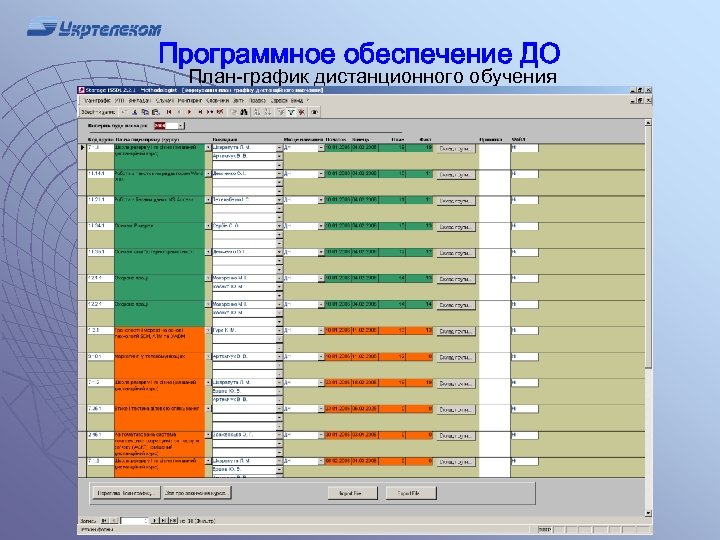Click the course code cell 12.1.1
The image size is (720, 540).
pos(100,278)
